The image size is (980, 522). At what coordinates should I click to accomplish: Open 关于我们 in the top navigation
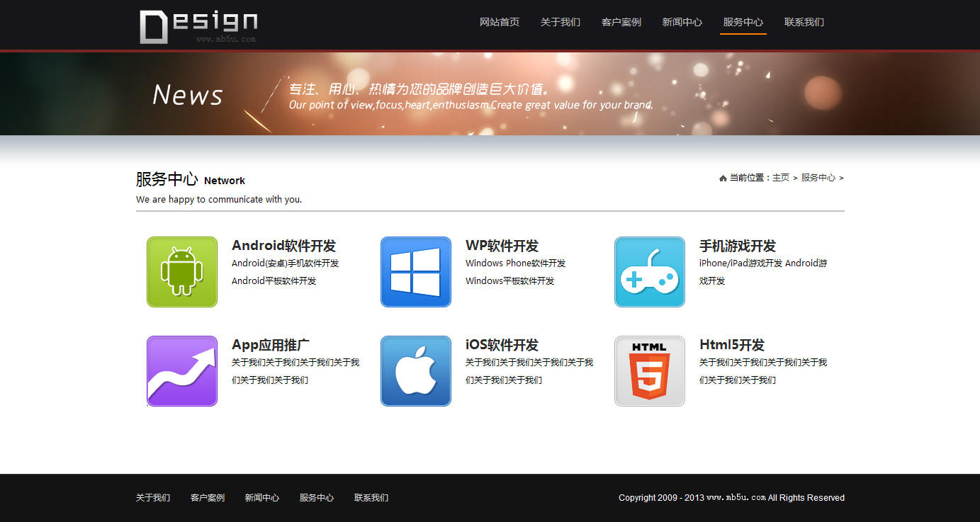(x=561, y=22)
